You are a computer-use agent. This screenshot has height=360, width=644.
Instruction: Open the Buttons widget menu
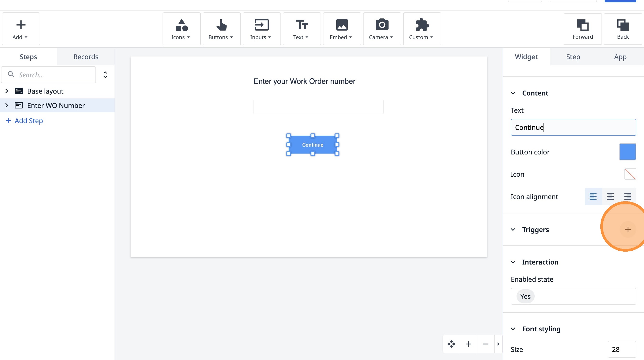[x=221, y=29]
